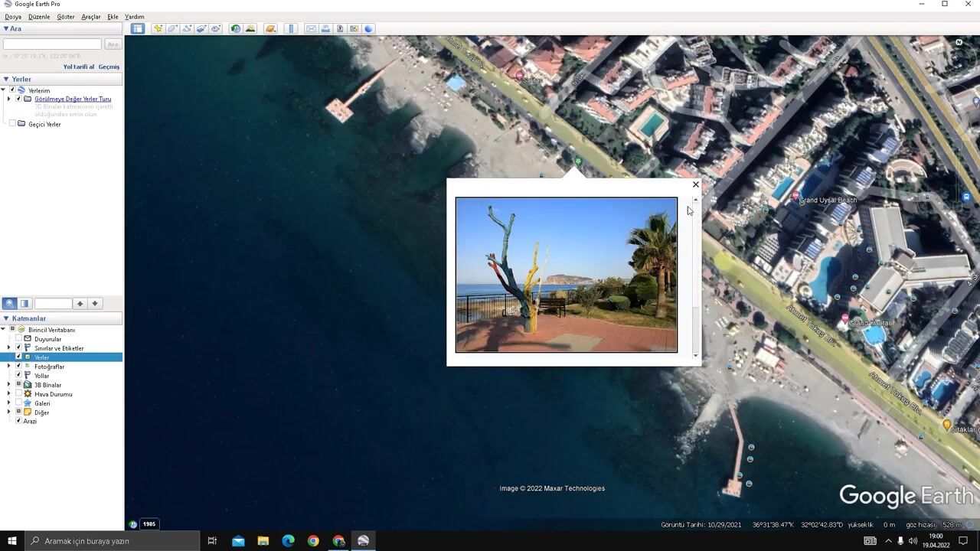Select the ruler measurement tool
980x551 pixels.
291,28
